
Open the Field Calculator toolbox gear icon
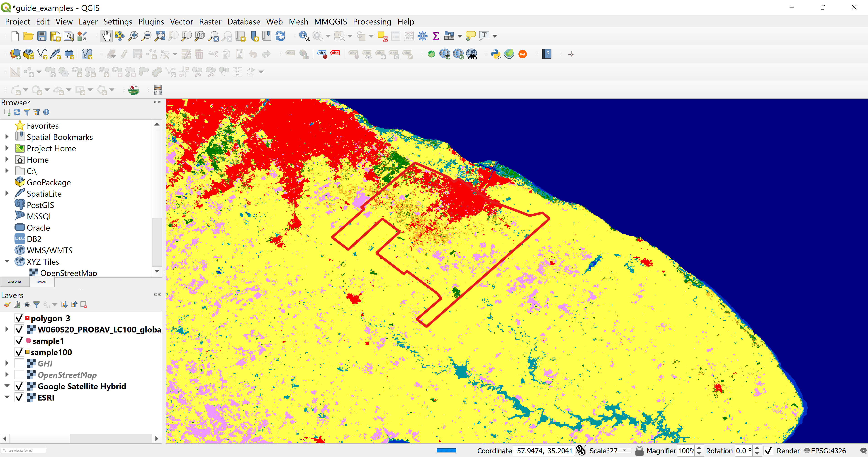click(x=422, y=36)
